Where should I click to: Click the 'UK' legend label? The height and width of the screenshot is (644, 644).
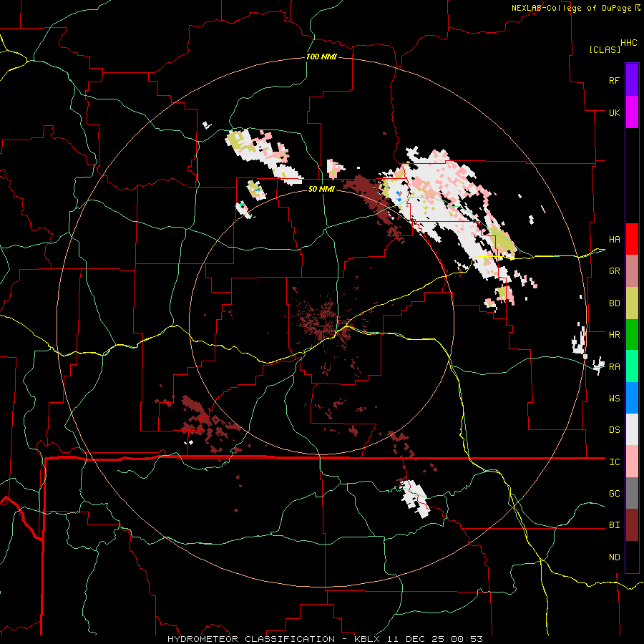pyautogui.click(x=614, y=112)
